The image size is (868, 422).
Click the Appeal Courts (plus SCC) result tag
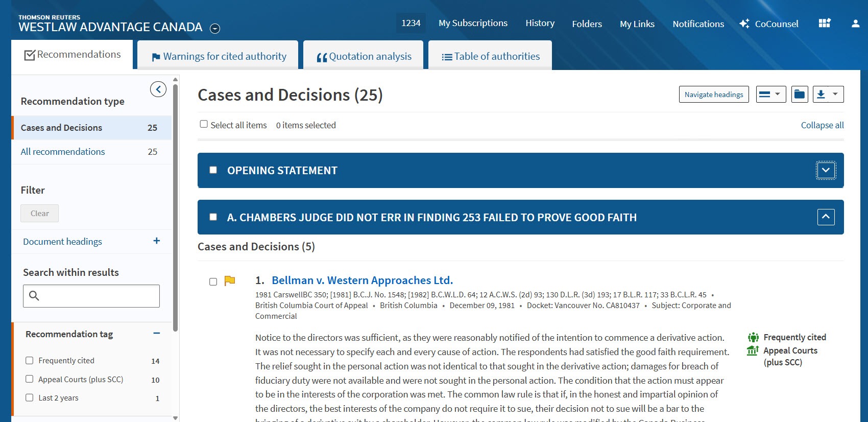click(790, 357)
